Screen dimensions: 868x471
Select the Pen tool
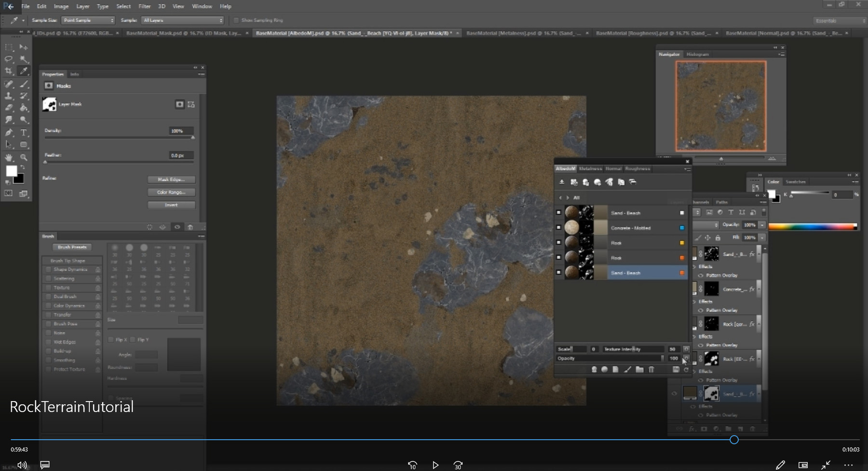pos(9,132)
